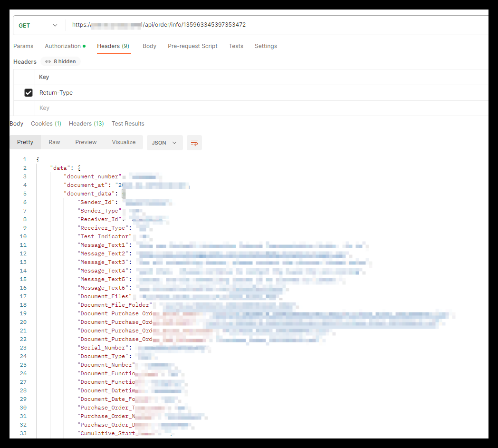Open the Test Results tab
The image size is (498, 448).
coord(128,124)
